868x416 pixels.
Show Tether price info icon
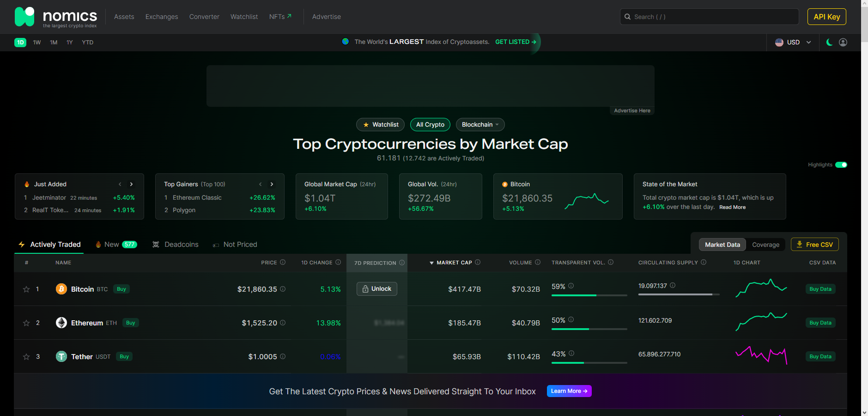(283, 356)
